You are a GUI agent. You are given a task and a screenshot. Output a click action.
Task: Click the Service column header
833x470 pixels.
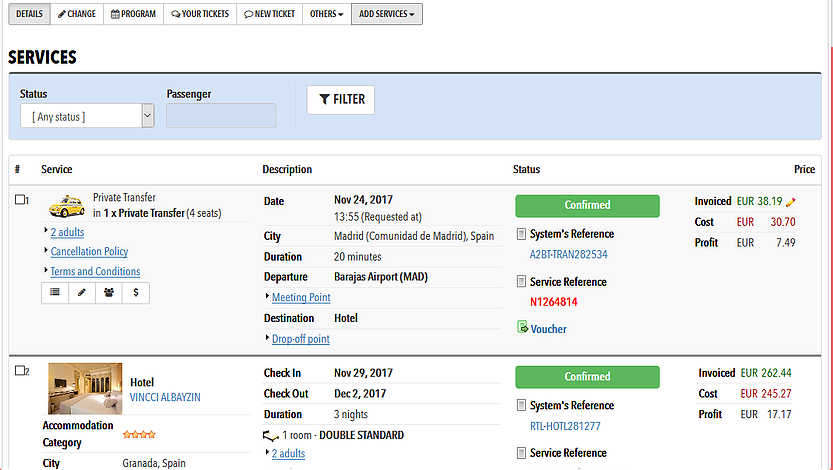click(57, 169)
